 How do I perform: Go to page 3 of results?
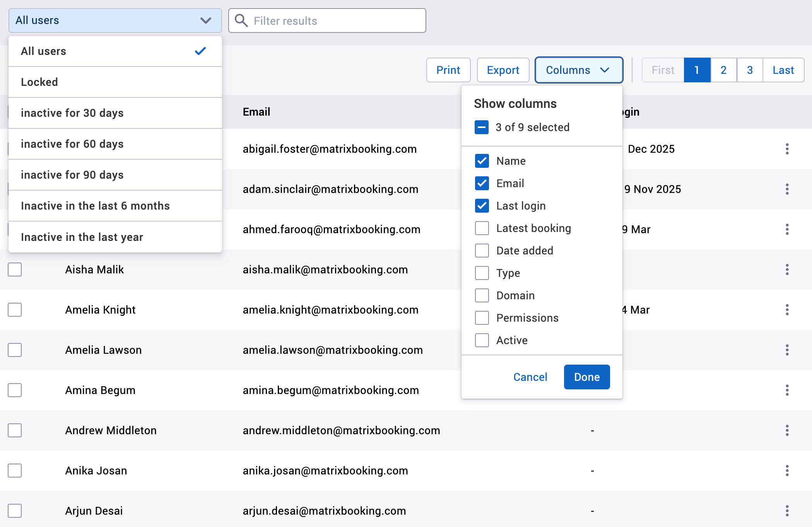click(749, 70)
